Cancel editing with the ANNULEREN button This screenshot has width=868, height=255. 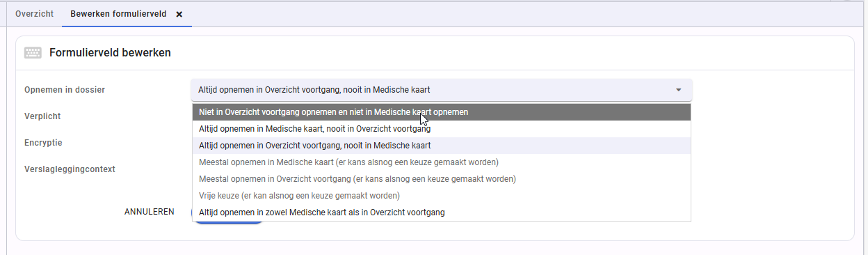click(150, 212)
